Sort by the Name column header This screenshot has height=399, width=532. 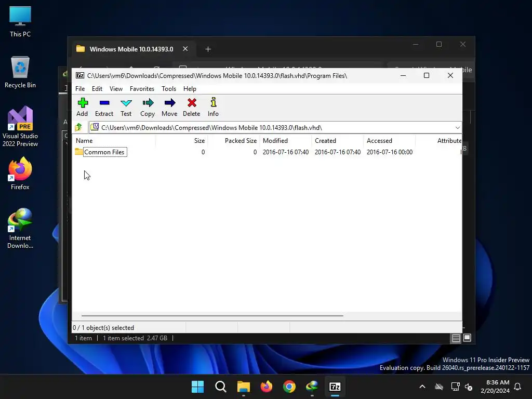coord(114,140)
